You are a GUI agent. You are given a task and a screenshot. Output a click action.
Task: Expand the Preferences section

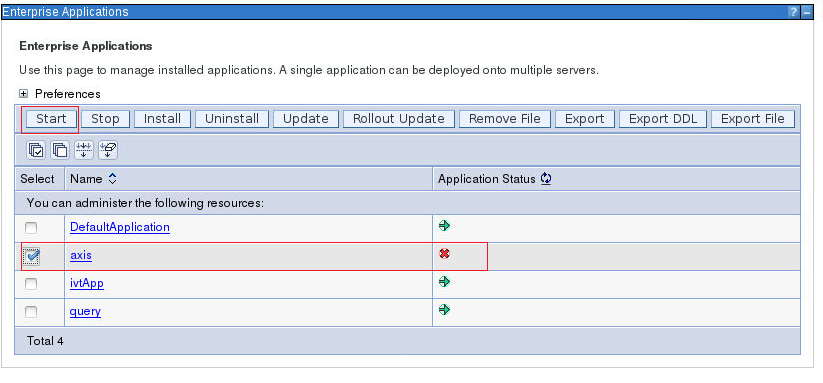coord(24,94)
